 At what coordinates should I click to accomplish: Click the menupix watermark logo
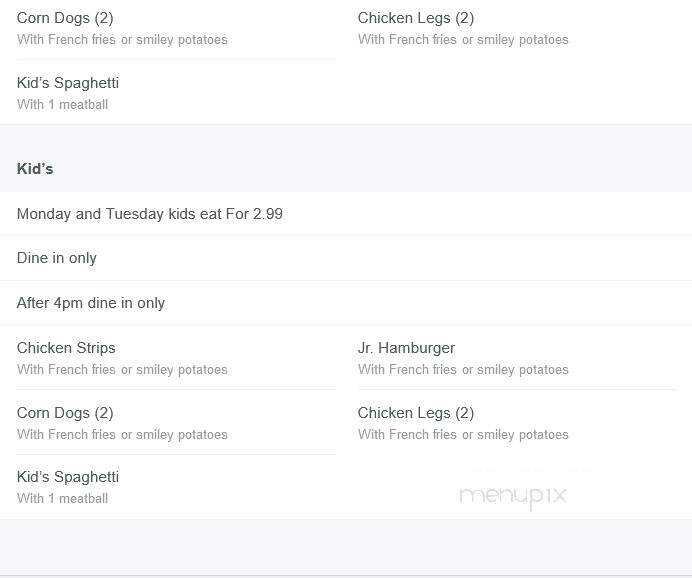click(x=513, y=496)
